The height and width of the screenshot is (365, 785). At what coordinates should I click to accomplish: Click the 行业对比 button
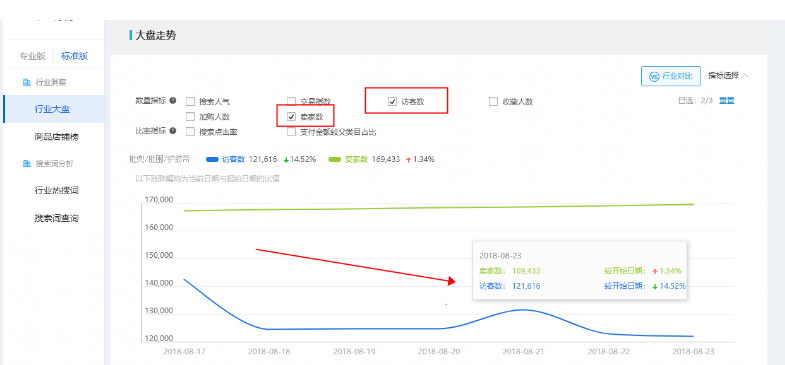click(x=671, y=76)
